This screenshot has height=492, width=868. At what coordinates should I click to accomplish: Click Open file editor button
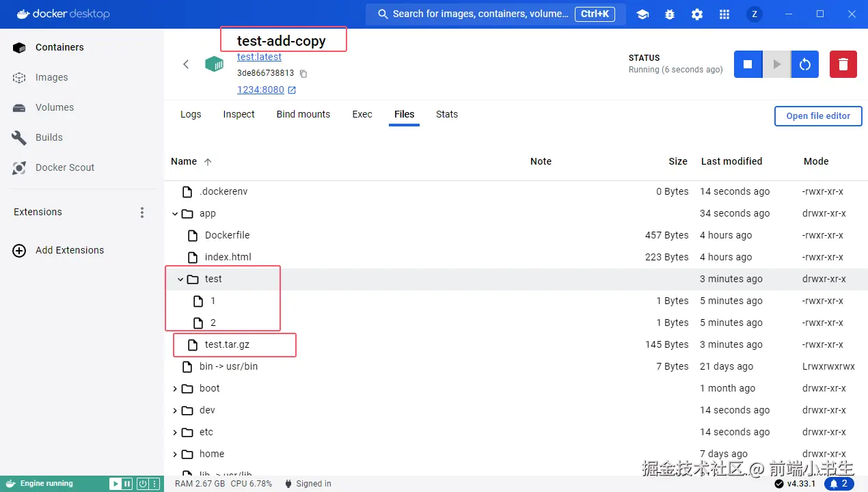click(x=818, y=116)
